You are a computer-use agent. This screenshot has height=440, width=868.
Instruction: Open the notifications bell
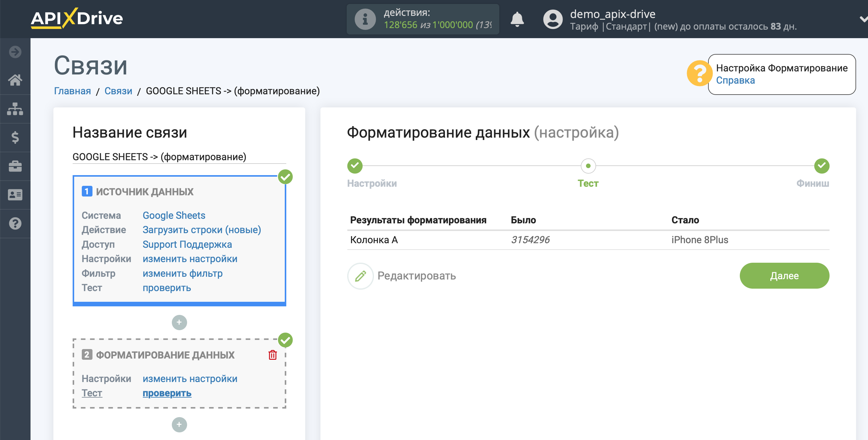pos(517,19)
